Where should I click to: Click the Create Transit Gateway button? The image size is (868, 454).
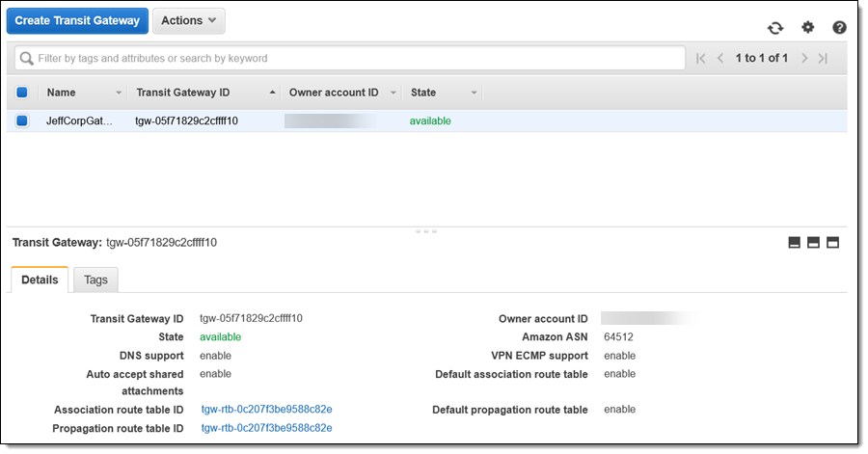[77, 21]
